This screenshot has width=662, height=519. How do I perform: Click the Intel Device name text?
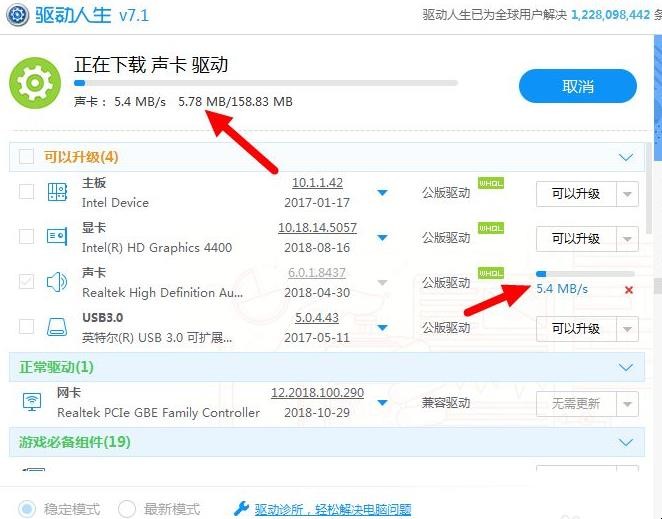115,203
